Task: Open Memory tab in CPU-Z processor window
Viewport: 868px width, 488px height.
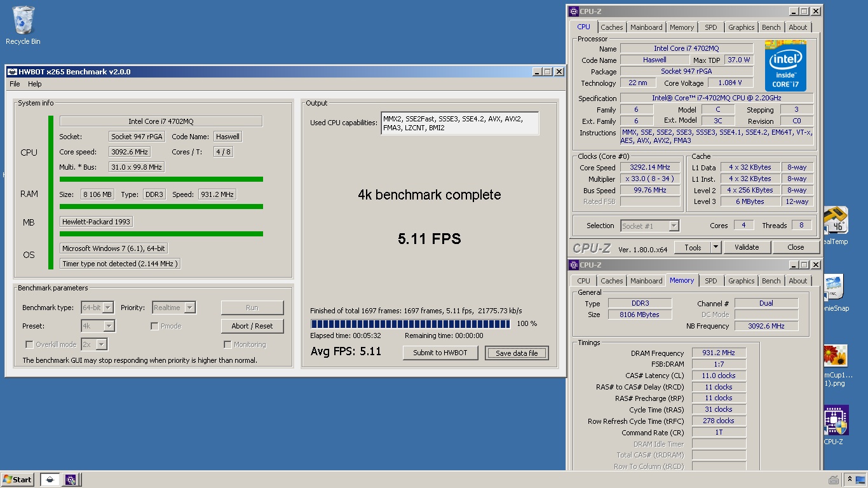Action: [x=682, y=27]
